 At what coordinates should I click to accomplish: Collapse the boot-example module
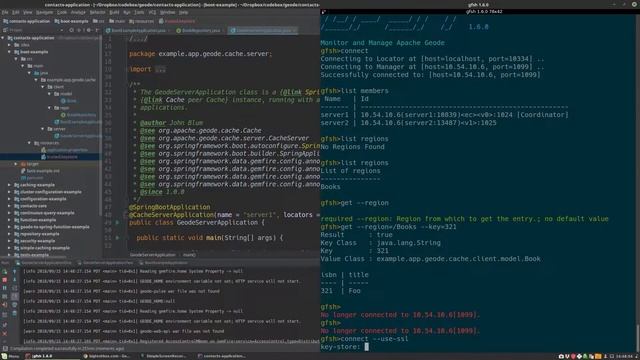point(9,52)
